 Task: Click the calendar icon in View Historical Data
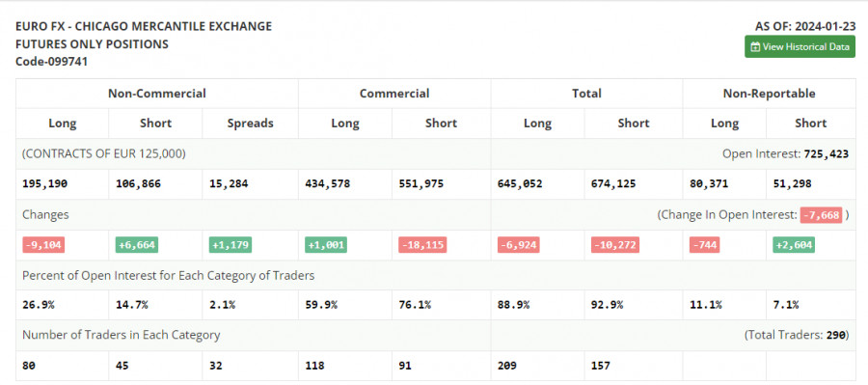[x=755, y=47]
